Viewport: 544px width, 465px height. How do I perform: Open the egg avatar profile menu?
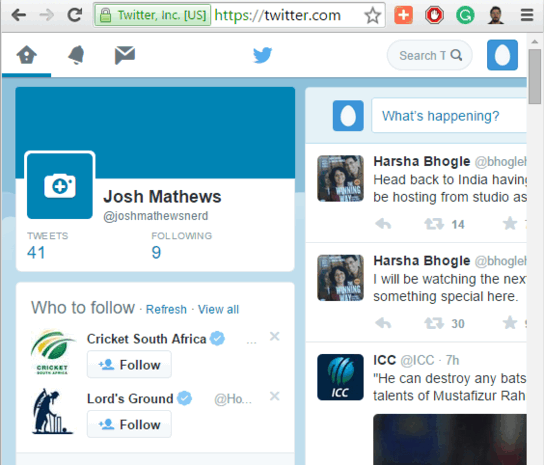502,55
